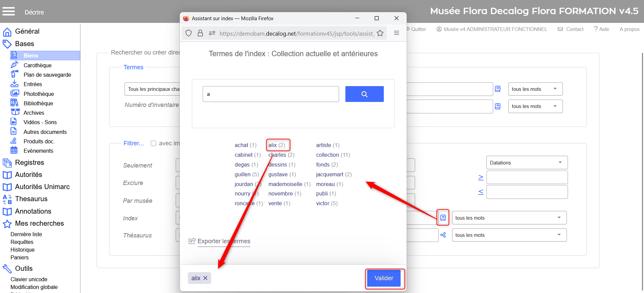Click the Bases tag icon
The height and width of the screenshot is (293, 644).
[7, 44]
